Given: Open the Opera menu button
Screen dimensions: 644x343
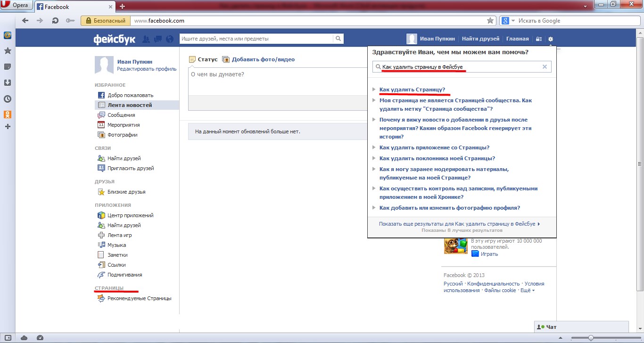Looking at the screenshot, I should [x=17, y=6].
